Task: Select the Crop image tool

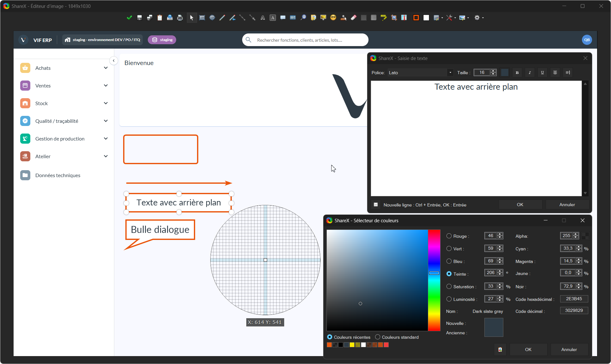Action: (394, 18)
